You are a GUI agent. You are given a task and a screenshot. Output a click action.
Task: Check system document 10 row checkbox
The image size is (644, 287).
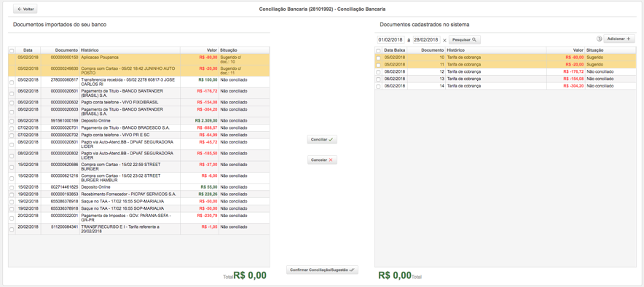click(378, 58)
